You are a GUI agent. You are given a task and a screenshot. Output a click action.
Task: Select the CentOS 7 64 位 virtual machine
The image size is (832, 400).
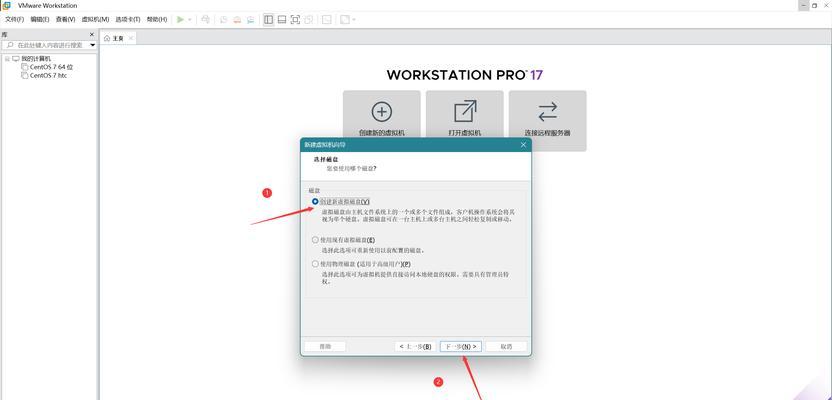click(x=51, y=67)
